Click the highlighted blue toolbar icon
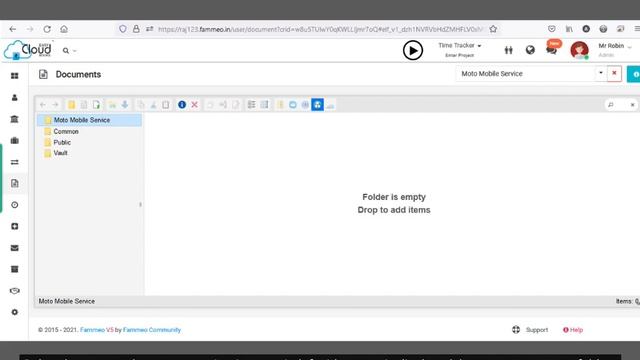Image resolution: width=640 pixels, height=360 pixels. (x=318, y=105)
